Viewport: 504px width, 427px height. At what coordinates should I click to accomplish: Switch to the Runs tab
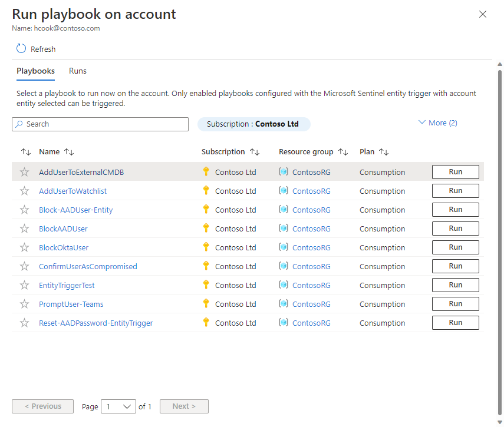[x=77, y=71]
